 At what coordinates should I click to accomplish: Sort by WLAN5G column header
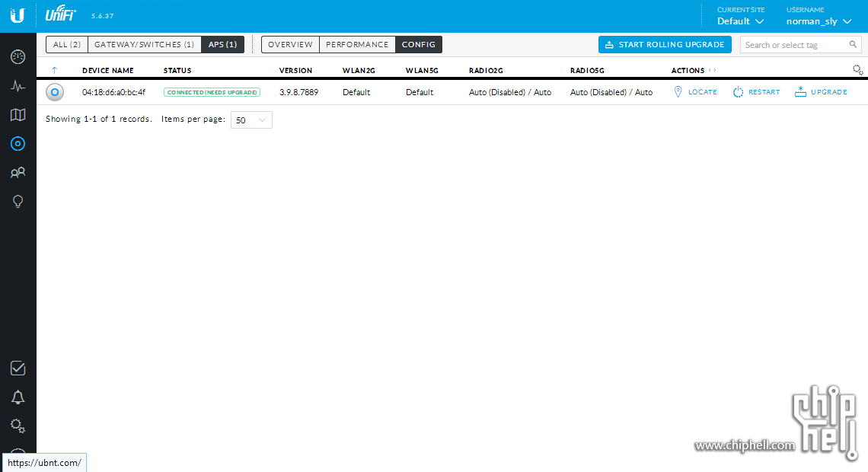tap(422, 70)
